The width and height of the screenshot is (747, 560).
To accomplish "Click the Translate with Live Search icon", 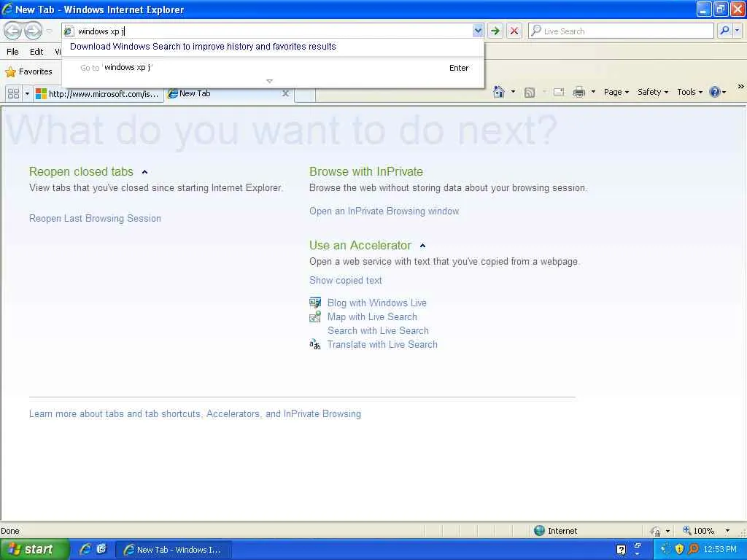I will (x=315, y=344).
